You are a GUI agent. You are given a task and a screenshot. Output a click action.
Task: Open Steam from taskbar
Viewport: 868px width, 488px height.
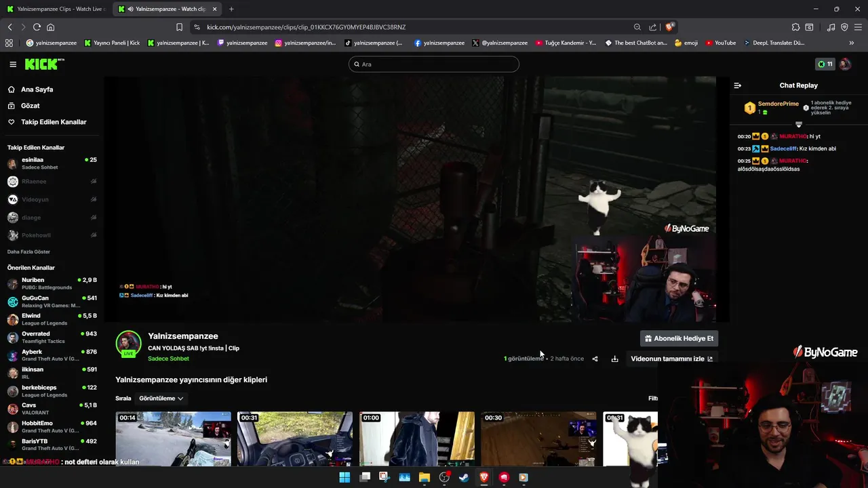(x=464, y=477)
